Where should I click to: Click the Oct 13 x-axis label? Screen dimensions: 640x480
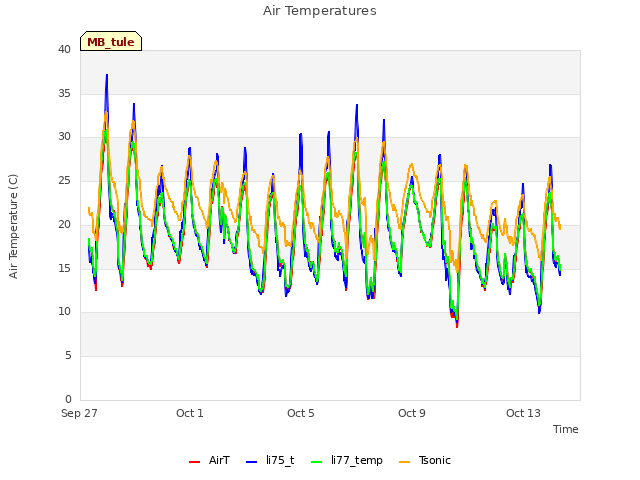[x=523, y=413]
